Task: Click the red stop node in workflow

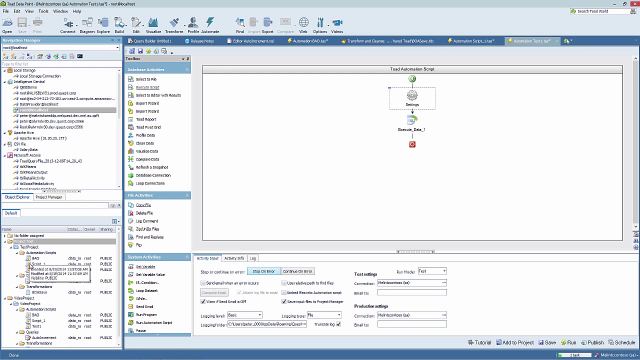Action: click(412, 144)
